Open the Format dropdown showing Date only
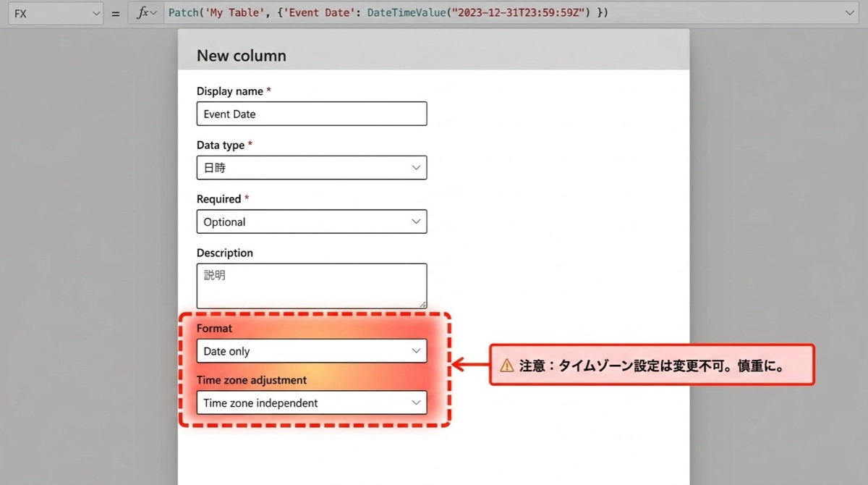The image size is (868, 485). click(x=311, y=351)
